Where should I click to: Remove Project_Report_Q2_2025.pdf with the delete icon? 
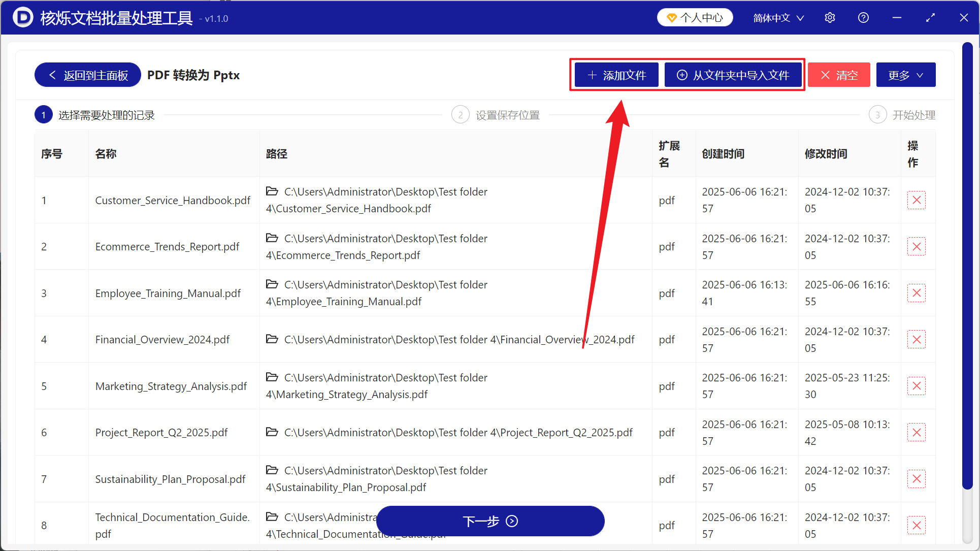click(x=917, y=432)
